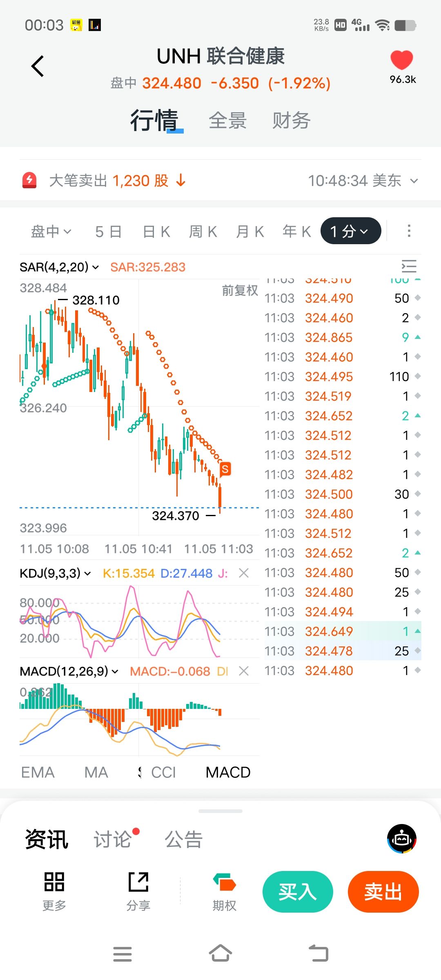Open the AI robot assistant
Viewport: 441px width, 980px height.
click(402, 839)
